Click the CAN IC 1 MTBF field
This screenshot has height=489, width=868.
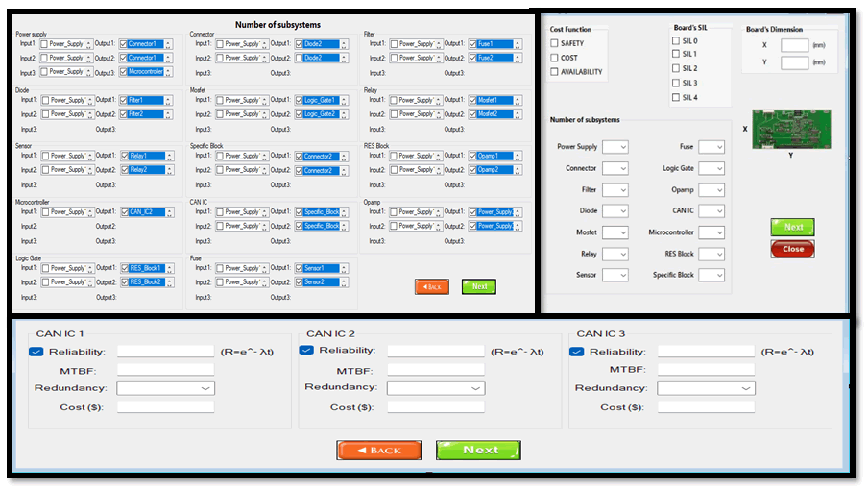pyautogui.click(x=165, y=370)
